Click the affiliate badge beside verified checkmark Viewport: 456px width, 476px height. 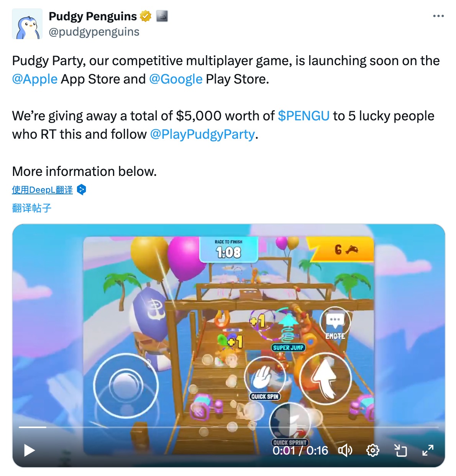pos(162,16)
